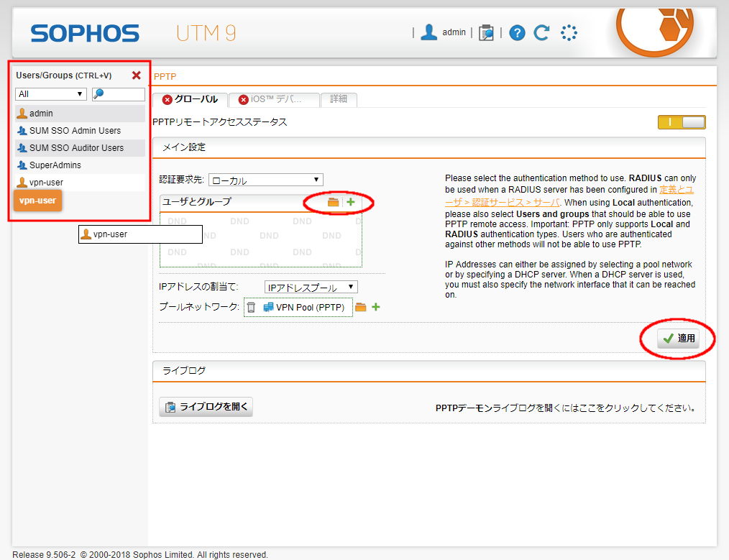Select SuperAdmins in the Users/Groups list
Viewport: 729px width, 560px height.
tap(55, 165)
